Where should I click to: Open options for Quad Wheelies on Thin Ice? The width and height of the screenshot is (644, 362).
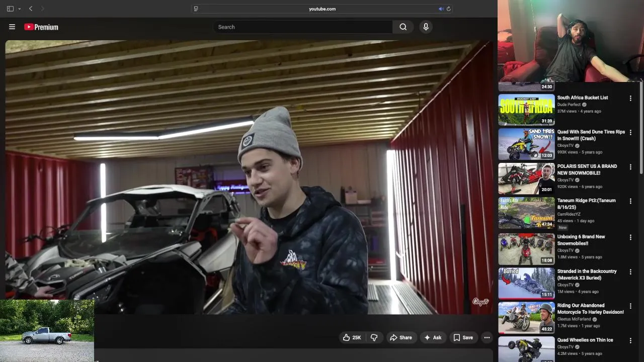pos(630,341)
